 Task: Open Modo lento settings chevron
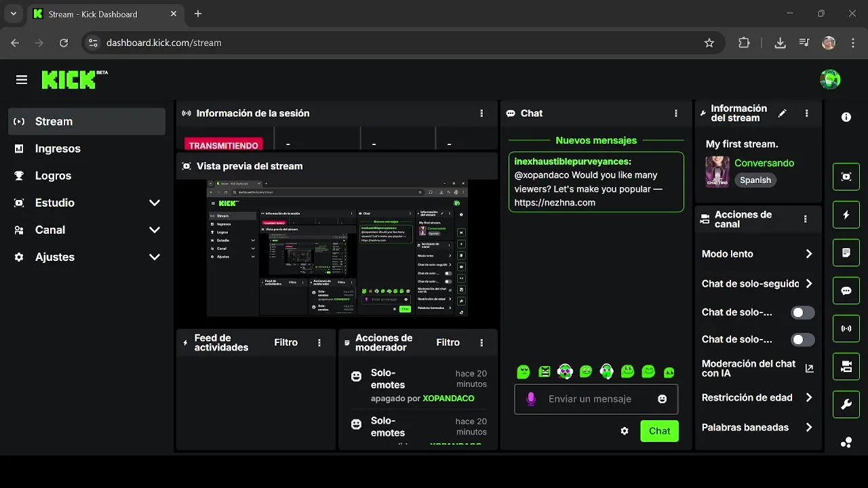(x=808, y=253)
